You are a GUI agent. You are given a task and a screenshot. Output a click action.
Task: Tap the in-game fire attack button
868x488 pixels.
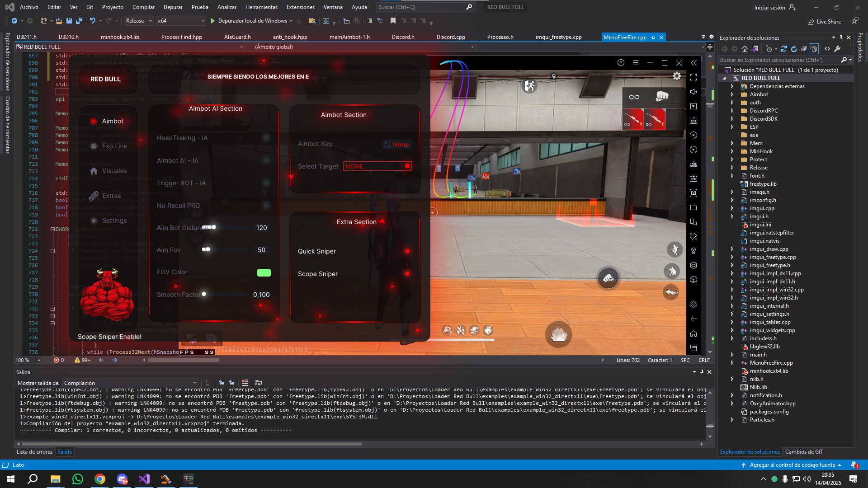(x=558, y=335)
